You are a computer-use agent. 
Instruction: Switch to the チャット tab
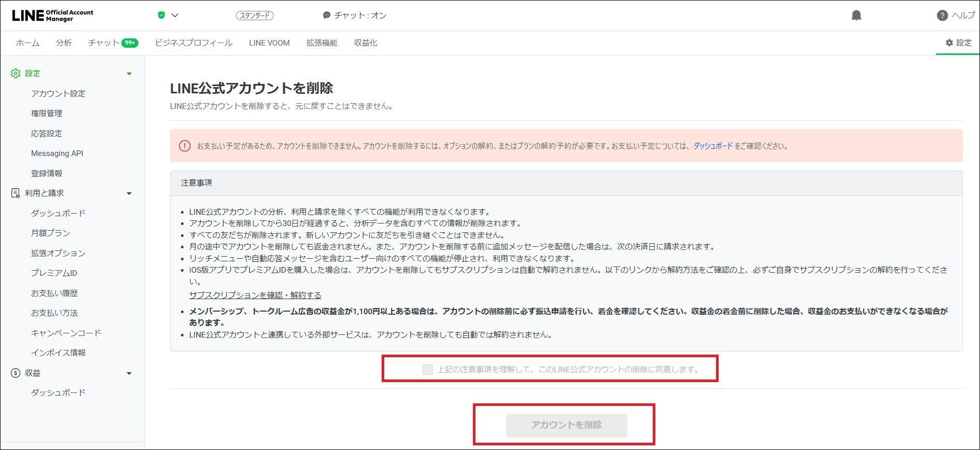104,43
